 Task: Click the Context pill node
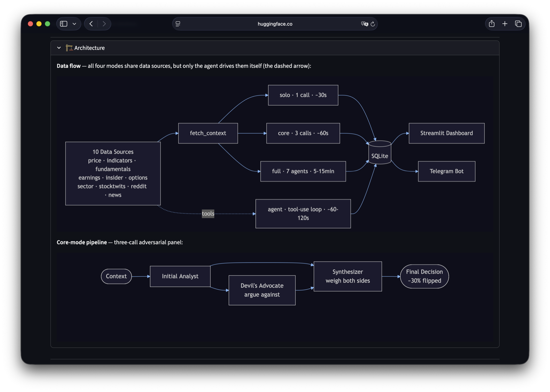click(x=116, y=276)
